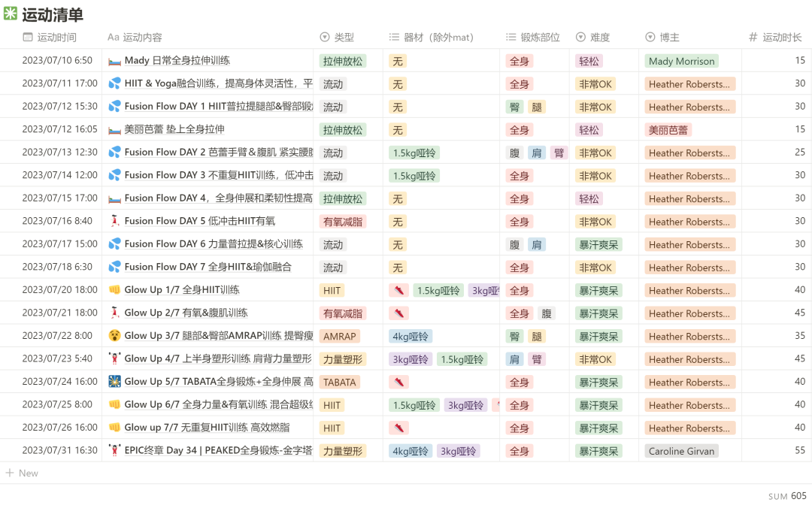Click the 美丽芭蕾 blogger tag
812x505 pixels.
(x=668, y=130)
